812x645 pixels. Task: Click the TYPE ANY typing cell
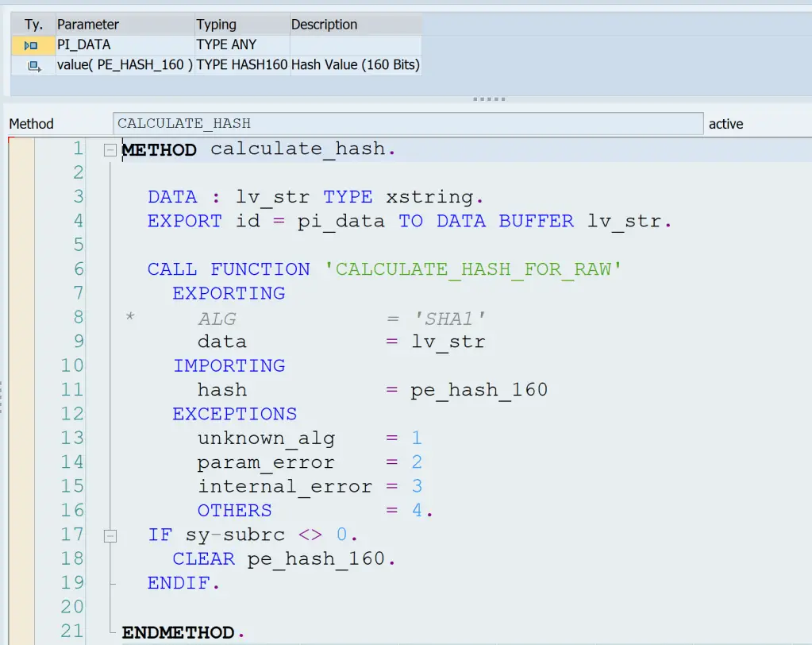[241, 45]
